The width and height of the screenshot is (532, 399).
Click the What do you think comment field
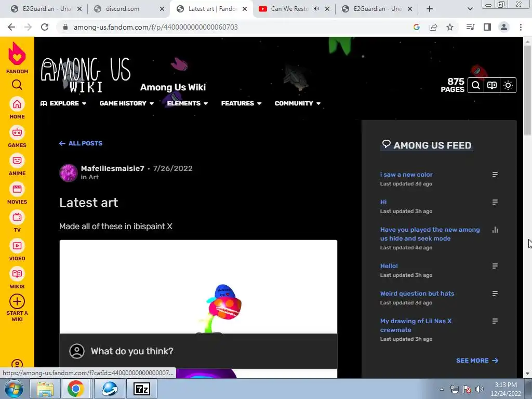[198, 351]
